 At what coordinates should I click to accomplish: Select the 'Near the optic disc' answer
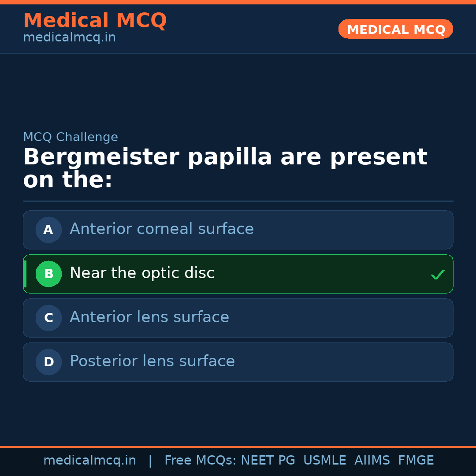[x=142, y=273]
